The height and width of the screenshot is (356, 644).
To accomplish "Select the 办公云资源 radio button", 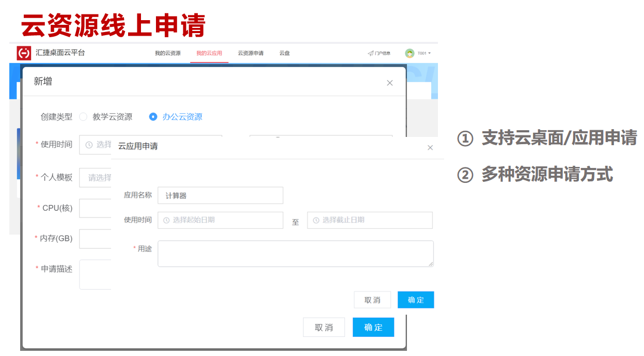I will (153, 117).
